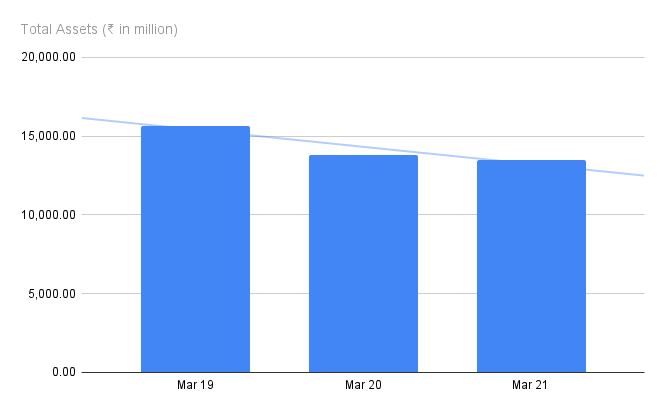Image resolution: width=665 pixels, height=413 pixels.
Task: Click the "Mar 20" axis label
Action: click(x=363, y=385)
